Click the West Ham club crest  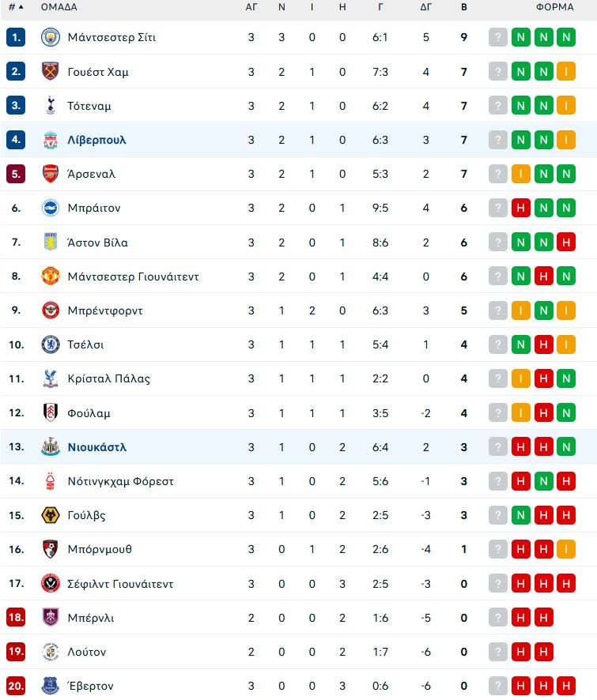pyautogui.click(x=51, y=71)
